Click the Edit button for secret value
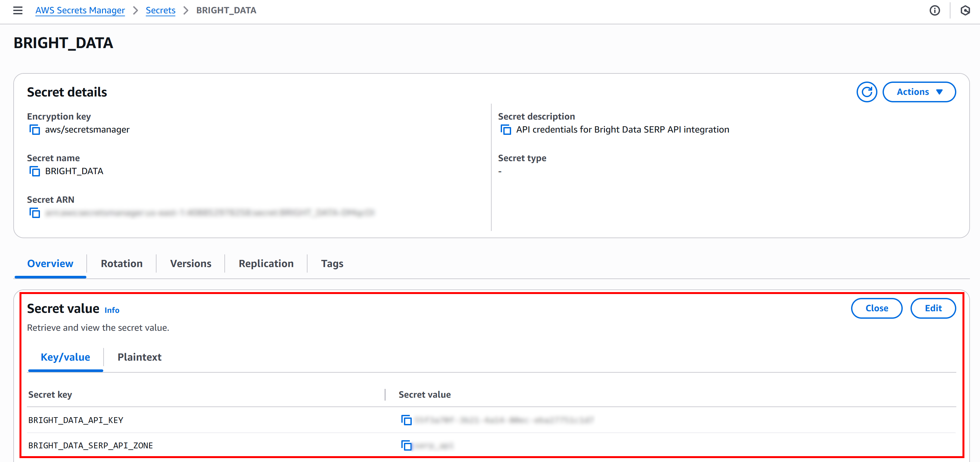The height and width of the screenshot is (462, 980). click(933, 308)
